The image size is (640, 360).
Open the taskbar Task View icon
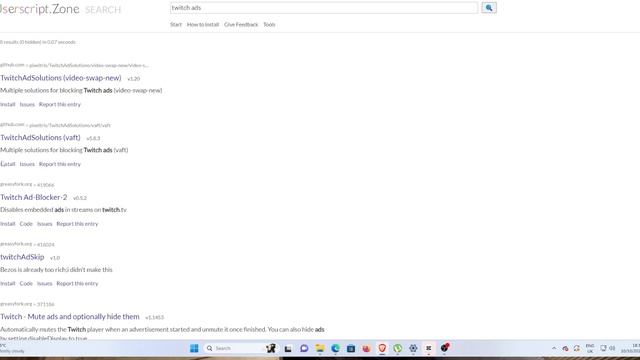pos(288,348)
